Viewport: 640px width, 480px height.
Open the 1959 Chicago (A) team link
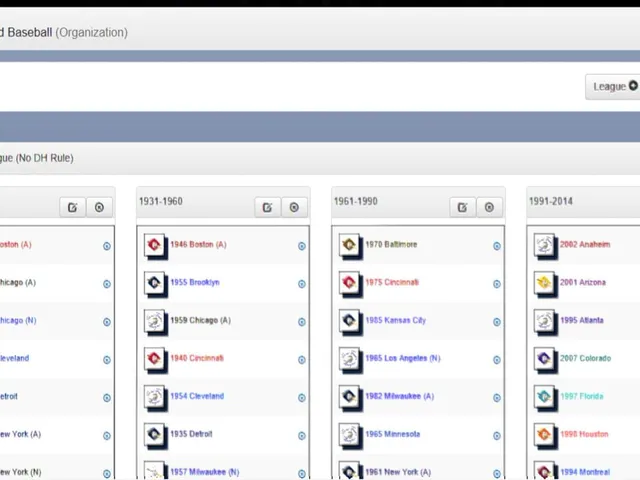coord(200,320)
